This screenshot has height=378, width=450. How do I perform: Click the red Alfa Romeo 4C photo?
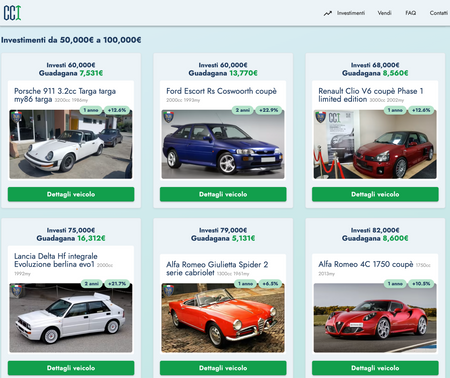click(x=375, y=318)
